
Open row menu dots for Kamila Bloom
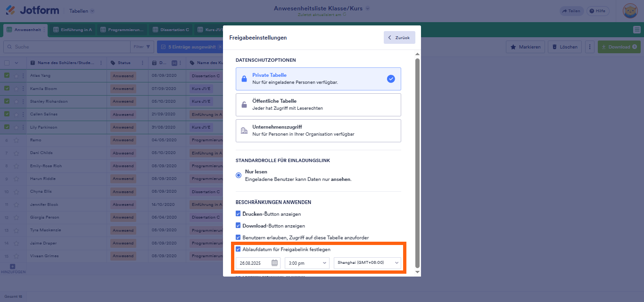[23, 89]
